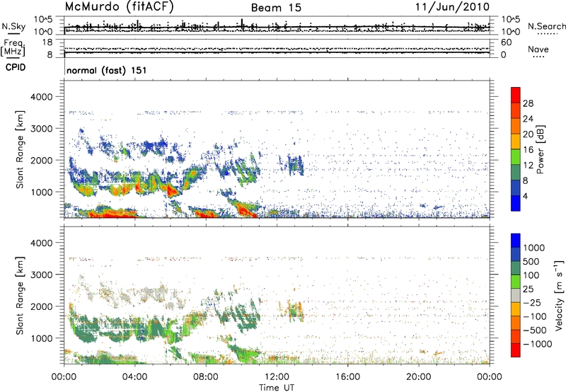Click the "-1000" Velocity colorbar tick label
The height and width of the screenshot is (392, 566).
coord(537,344)
